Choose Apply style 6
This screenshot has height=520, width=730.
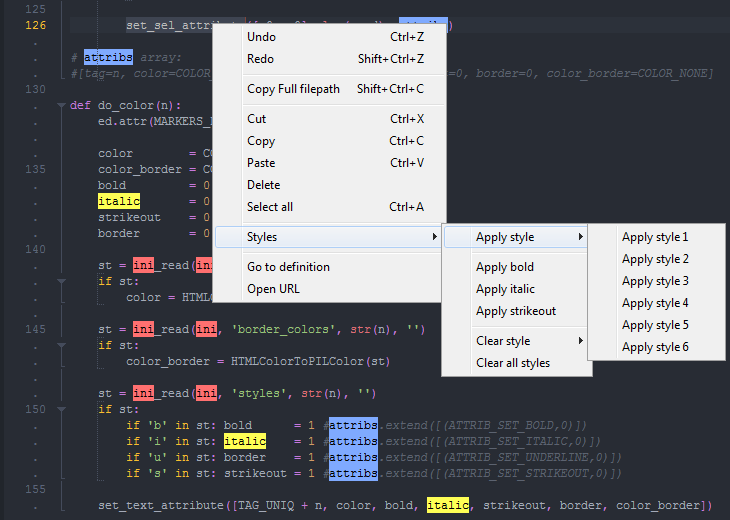[655, 347]
